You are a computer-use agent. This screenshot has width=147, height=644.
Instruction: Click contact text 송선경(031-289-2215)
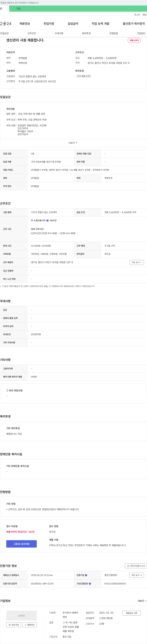[42, 584]
